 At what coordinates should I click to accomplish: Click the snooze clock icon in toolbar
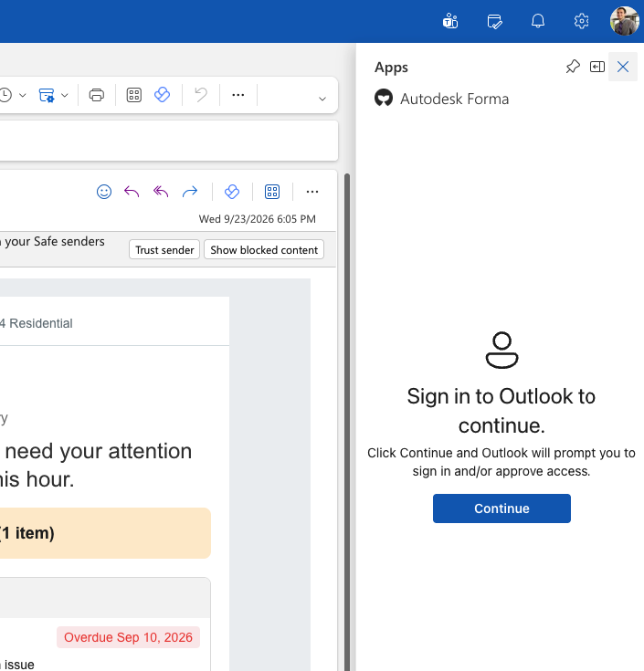click(5, 95)
